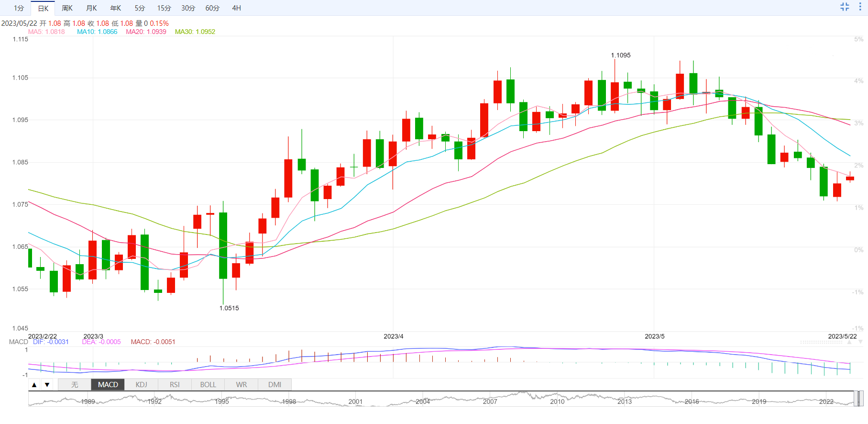This screenshot has height=424, width=868.
Task: Switch to the 1分 minute chart tab
Action: tap(19, 8)
